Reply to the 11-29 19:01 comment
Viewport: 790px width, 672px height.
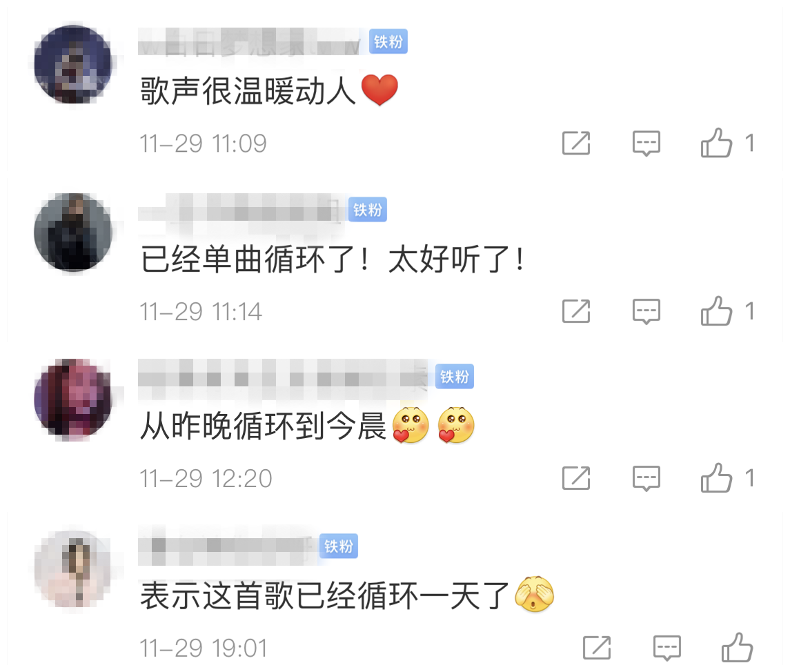[x=666, y=648]
